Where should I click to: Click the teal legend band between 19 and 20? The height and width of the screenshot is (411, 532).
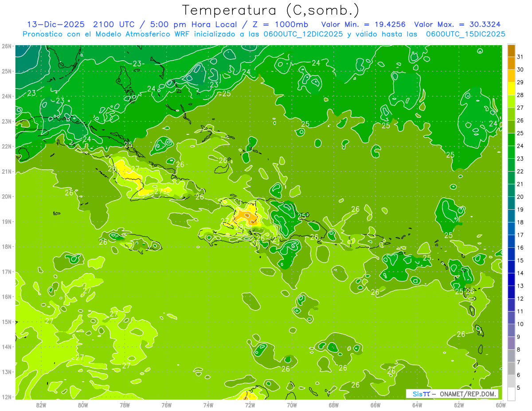click(511, 203)
